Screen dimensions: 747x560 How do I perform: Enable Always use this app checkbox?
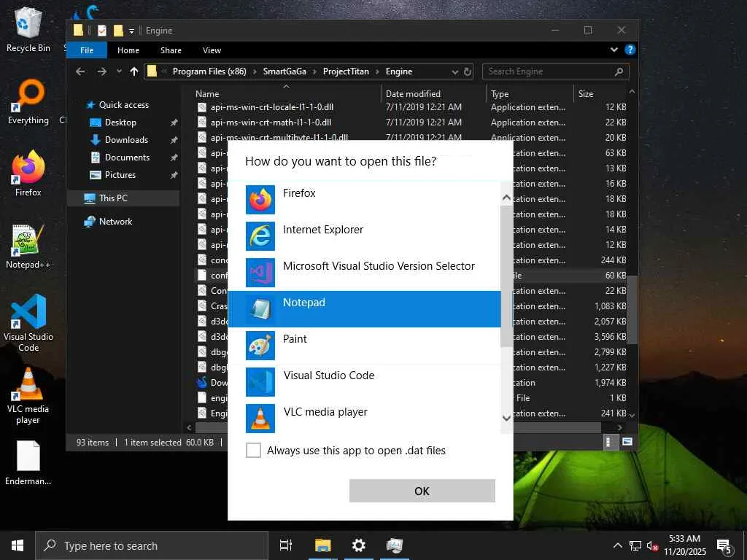(x=253, y=450)
